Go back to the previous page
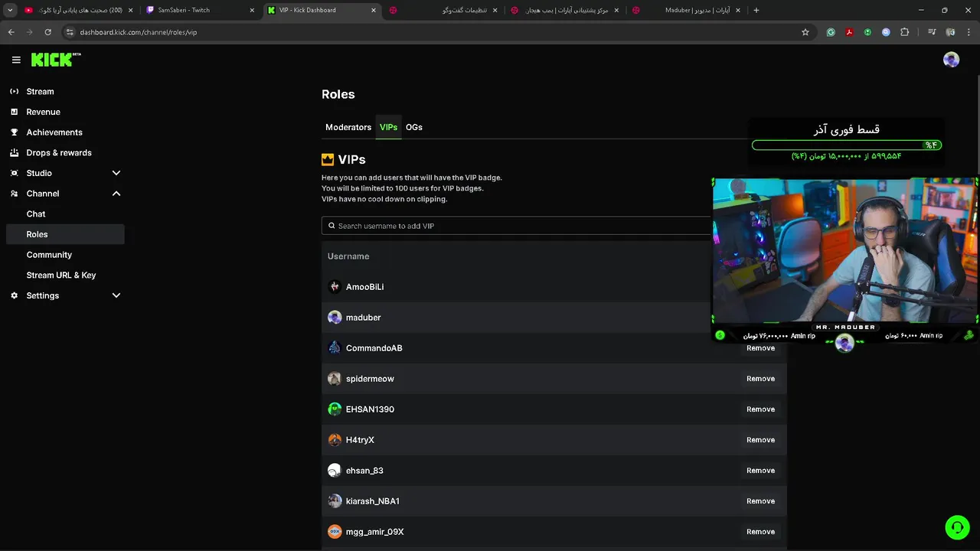 [11, 32]
